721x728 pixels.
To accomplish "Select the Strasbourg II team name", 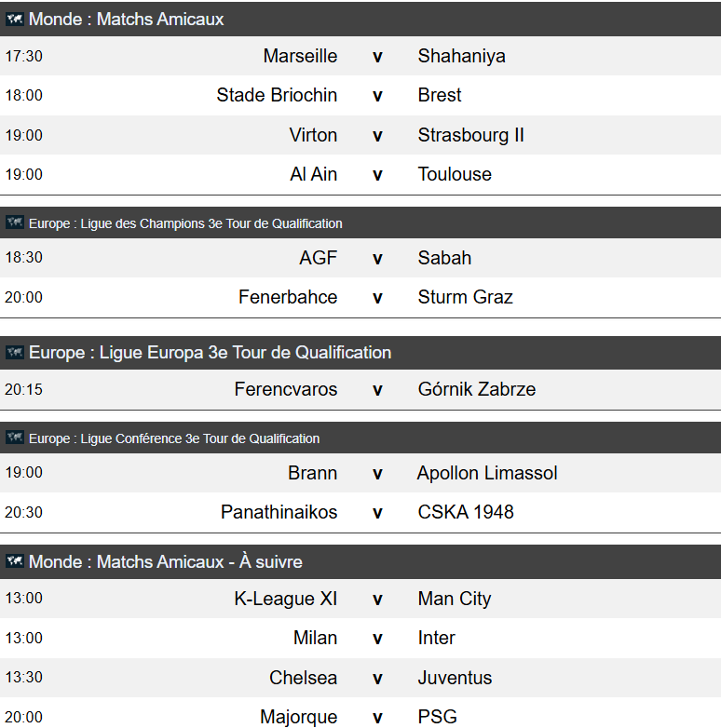I will tap(470, 135).
